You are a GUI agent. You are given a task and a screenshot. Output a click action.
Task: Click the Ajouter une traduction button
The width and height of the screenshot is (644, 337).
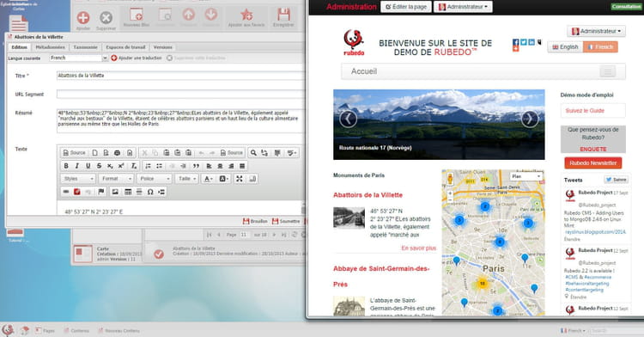pos(137,58)
